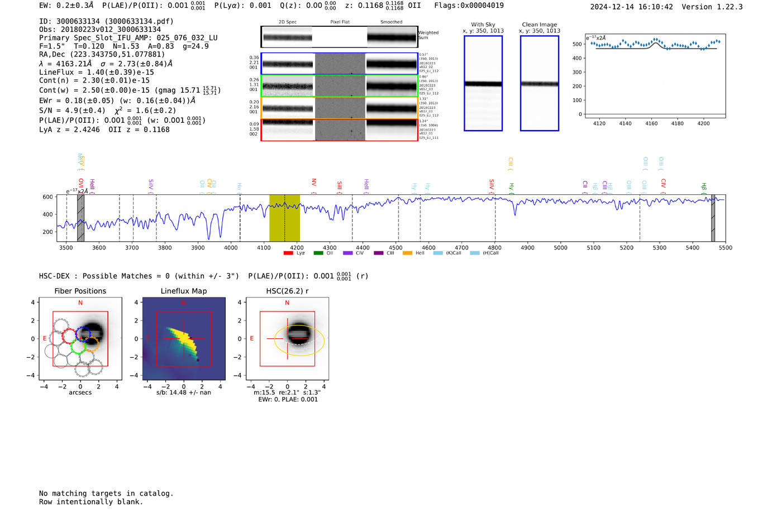The image size is (782, 532).
Task: Click the red crosshair center in Lineflux Map
Action: click(x=184, y=338)
